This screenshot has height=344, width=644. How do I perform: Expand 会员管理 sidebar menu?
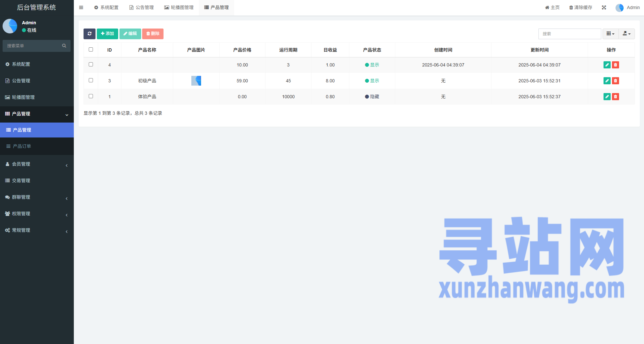pos(37,164)
